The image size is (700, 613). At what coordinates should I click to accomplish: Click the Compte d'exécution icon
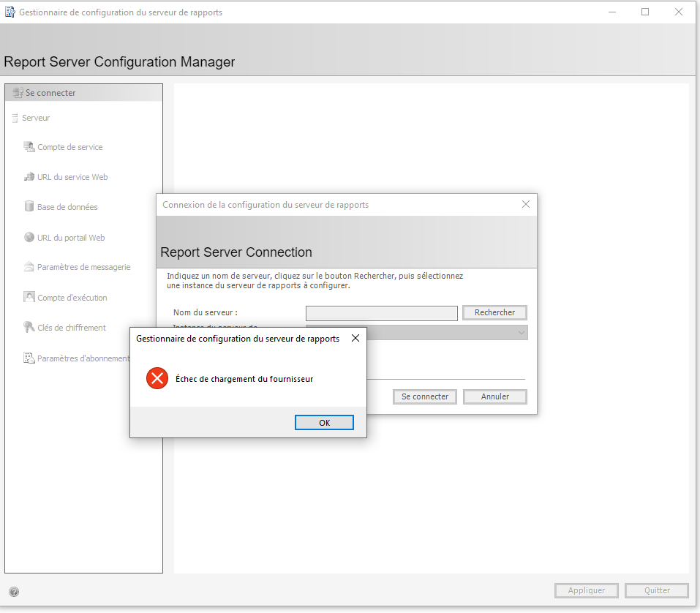[x=29, y=297]
